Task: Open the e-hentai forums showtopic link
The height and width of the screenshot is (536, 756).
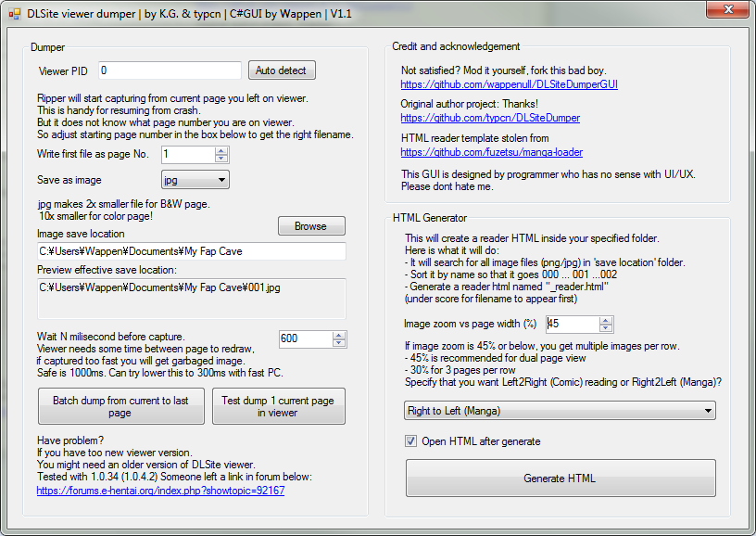Action: [x=160, y=491]
